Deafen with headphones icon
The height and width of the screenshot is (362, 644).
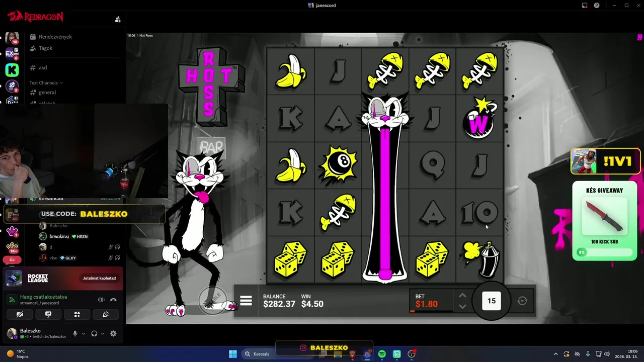click(94, 333)
